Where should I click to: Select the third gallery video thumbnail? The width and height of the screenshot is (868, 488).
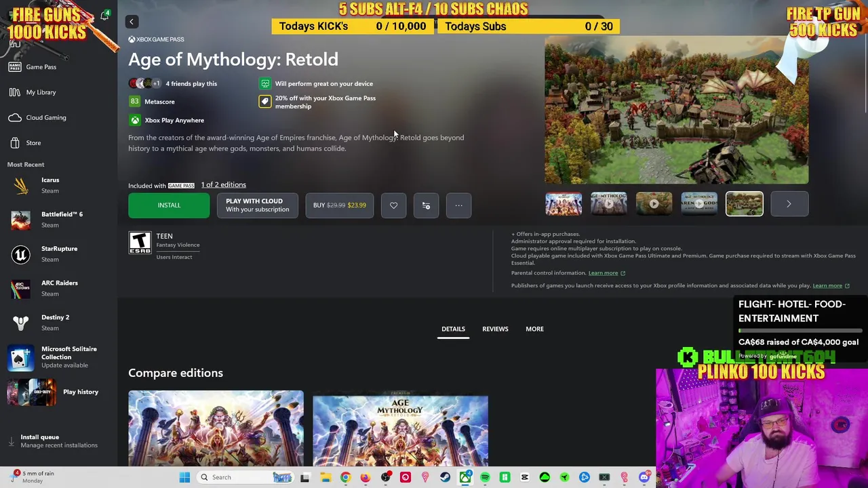tap(654, 204)
